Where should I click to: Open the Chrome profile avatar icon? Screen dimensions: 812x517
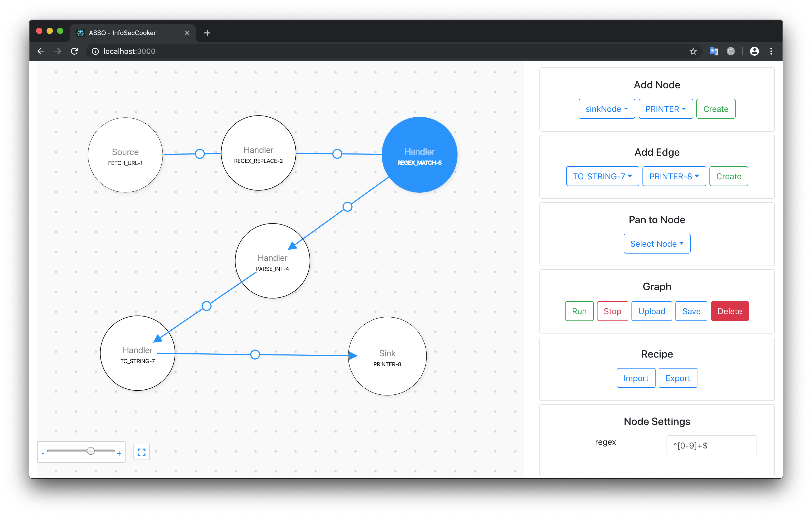(754, 51)
